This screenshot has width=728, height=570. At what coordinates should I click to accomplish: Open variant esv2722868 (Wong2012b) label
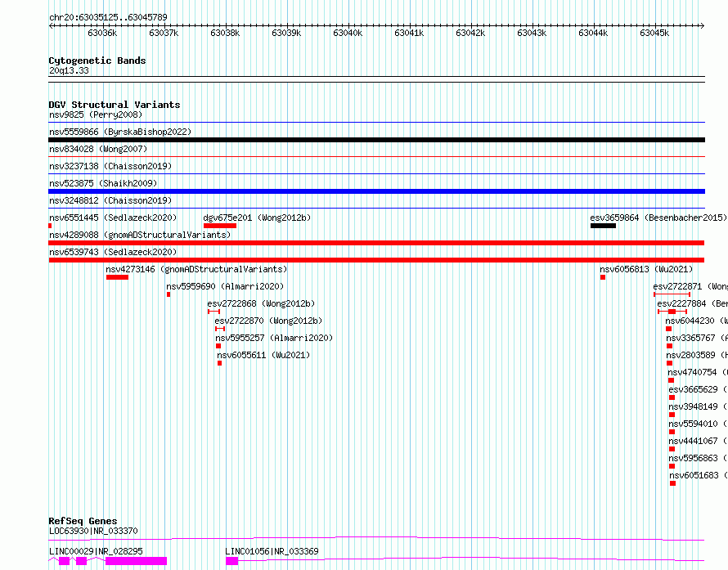pos(261,303)
